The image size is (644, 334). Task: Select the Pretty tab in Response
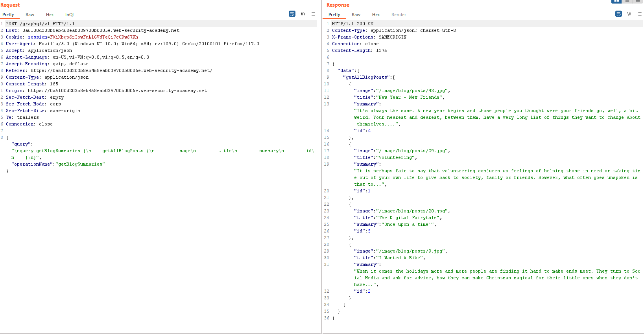coord(334,15)
